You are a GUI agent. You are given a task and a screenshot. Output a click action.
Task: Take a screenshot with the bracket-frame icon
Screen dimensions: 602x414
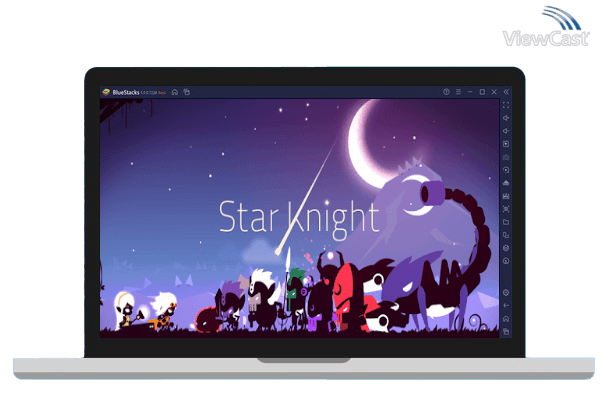[x=506, y=209]
